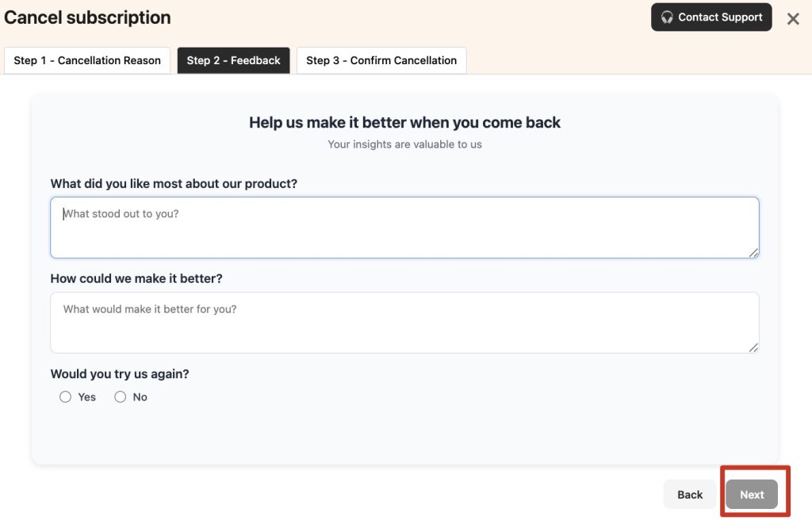Image resolution: width=812 pixels, height=524 pixels.
Task: Click resize grip on the second text area
Action: [753, 348]
